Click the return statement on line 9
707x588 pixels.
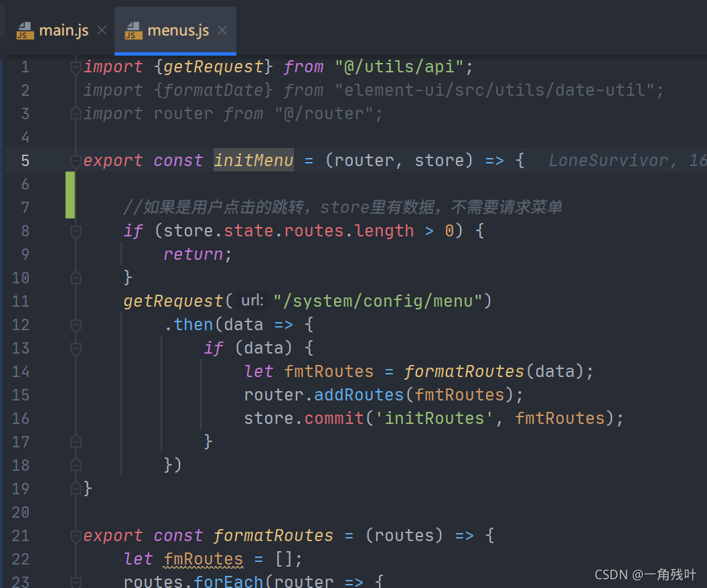coord(193,254)
